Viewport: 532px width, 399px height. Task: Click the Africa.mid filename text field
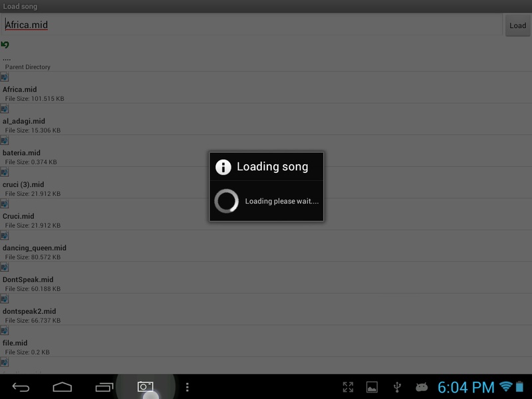coord(251,25)
